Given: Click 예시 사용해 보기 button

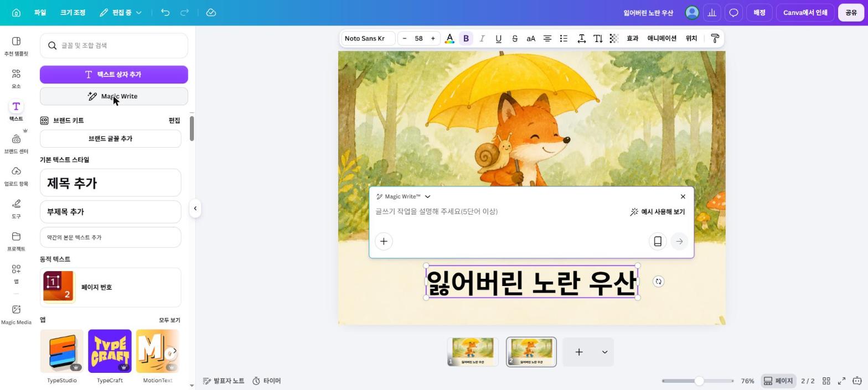Looking at the screenshot, I should click(657, 212).
